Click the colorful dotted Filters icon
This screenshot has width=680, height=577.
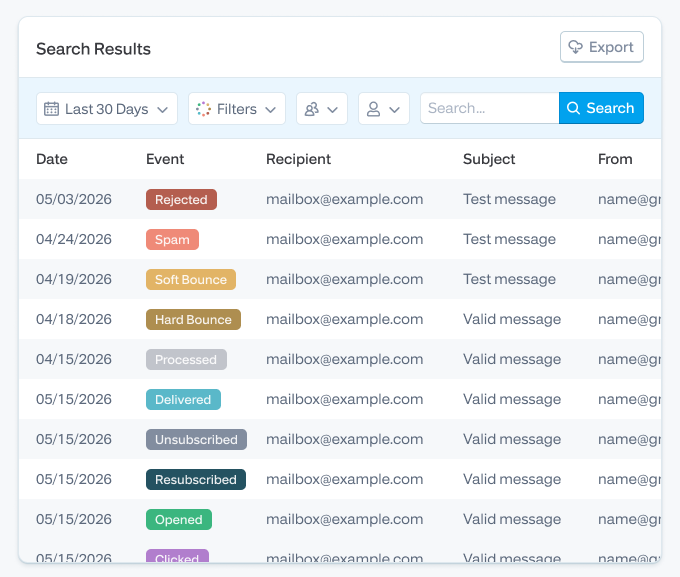click(203, 108)
